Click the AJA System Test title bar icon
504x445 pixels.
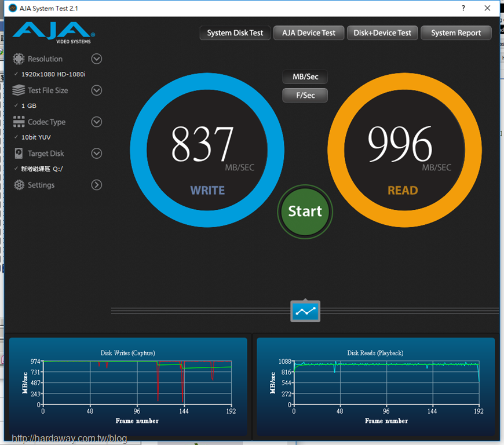(x=13, y=8)
